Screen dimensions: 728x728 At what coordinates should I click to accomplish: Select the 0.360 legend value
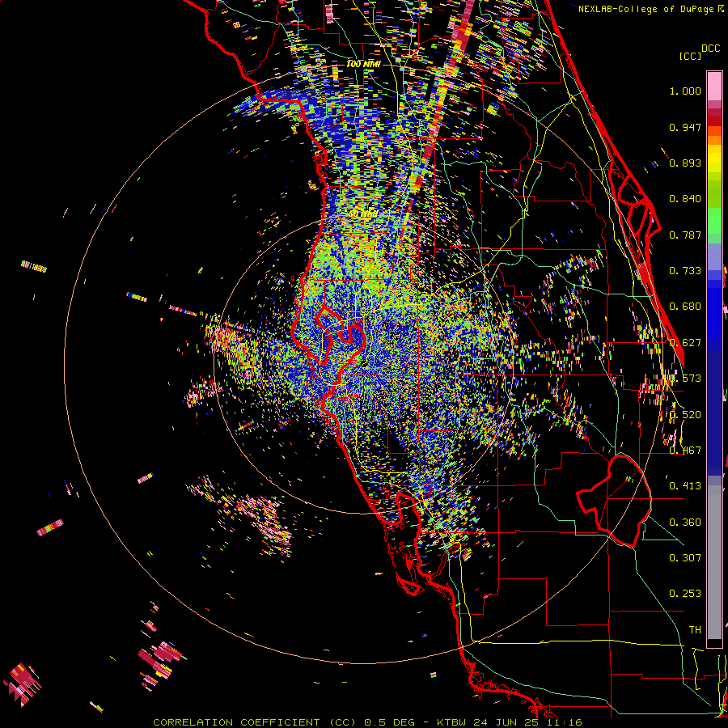(685, 523)
